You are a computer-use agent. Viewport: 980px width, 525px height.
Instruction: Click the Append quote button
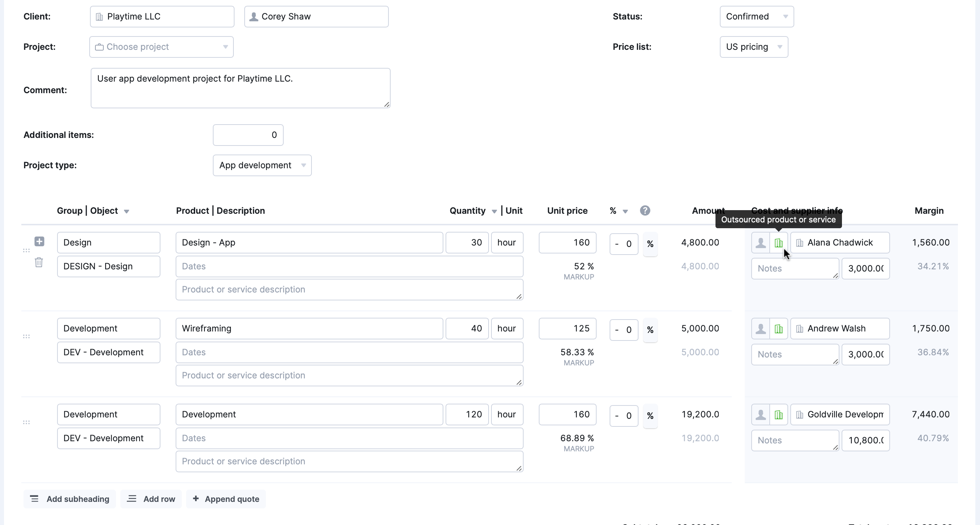tap(225, 499)
